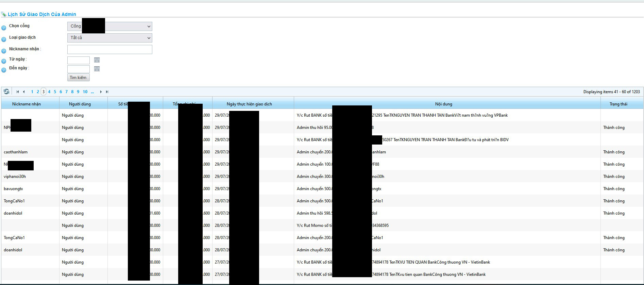Open calendar picker for Từ ngày
The height and width of the screenshot is (285, 644).
pos(97,60)
